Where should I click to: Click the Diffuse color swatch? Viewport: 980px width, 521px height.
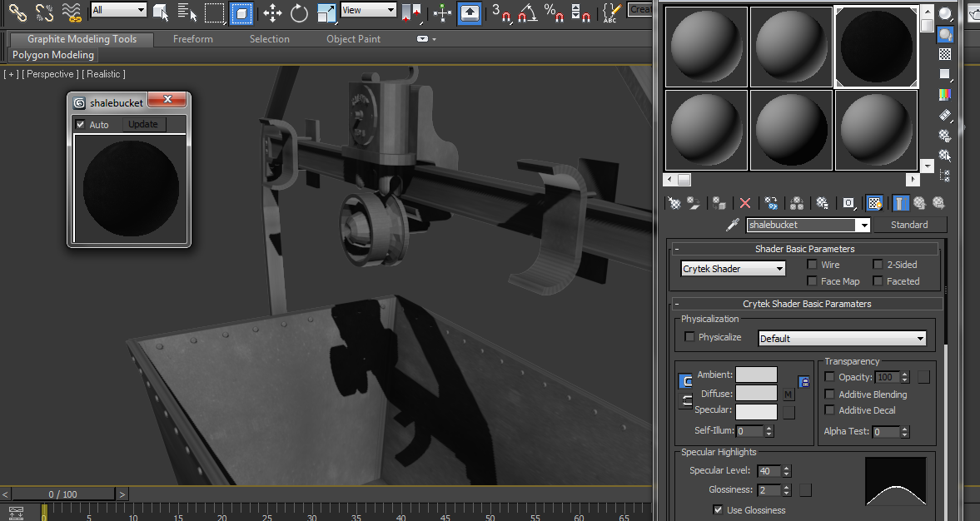point(756,393)
